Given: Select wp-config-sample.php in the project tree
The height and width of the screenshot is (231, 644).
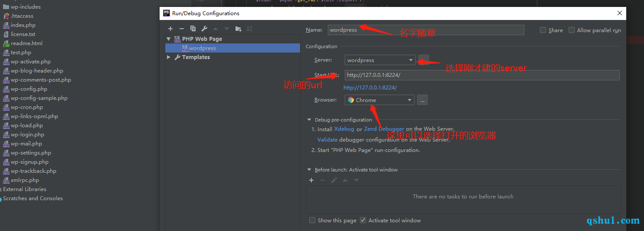Looking at the screenshot, I should [x=39, y=98].
